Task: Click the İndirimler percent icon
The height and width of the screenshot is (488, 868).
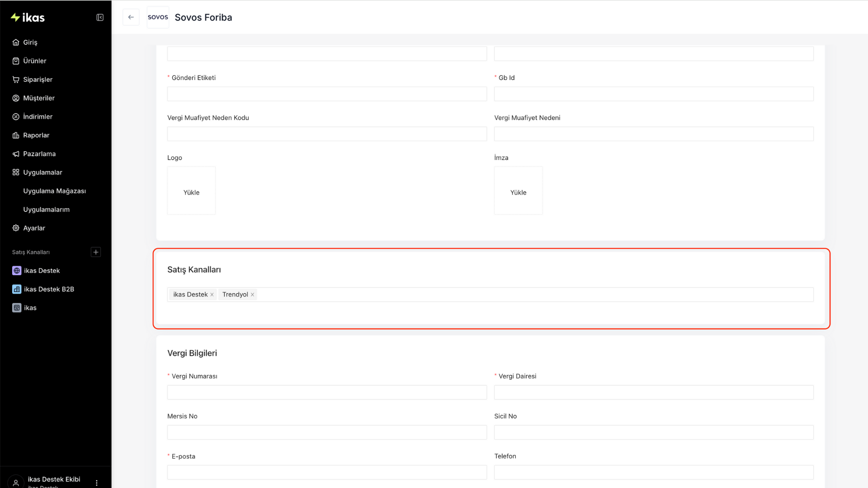Action: (x=16, y=117)
